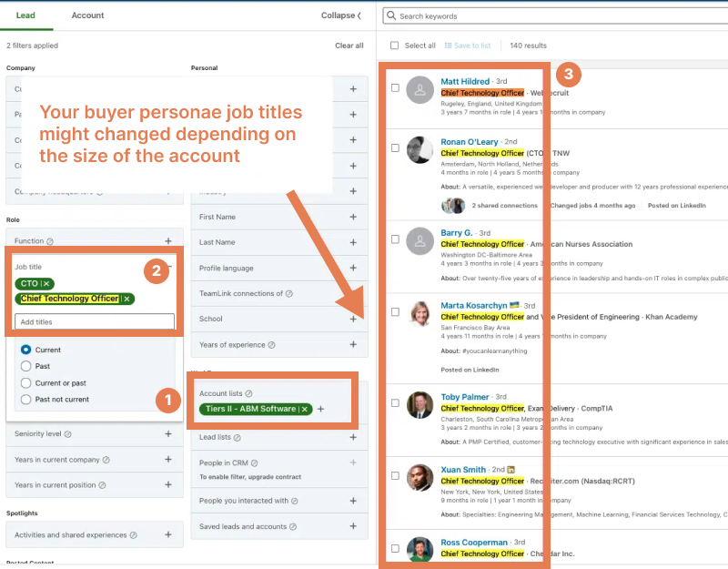
Task: Expand the School filter
Action: tap(353, 319)
